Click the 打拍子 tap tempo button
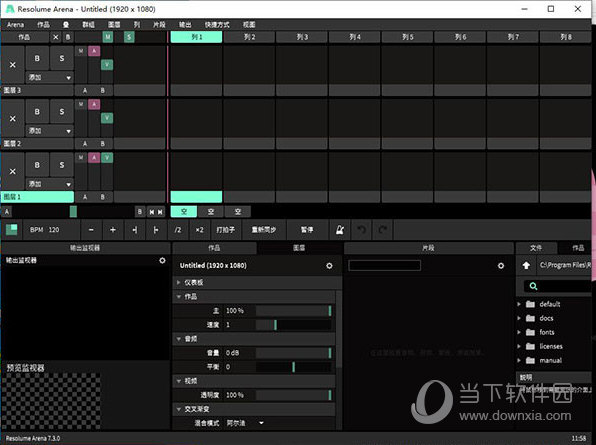This screenshot has width=596, height=445. point(226,230)
